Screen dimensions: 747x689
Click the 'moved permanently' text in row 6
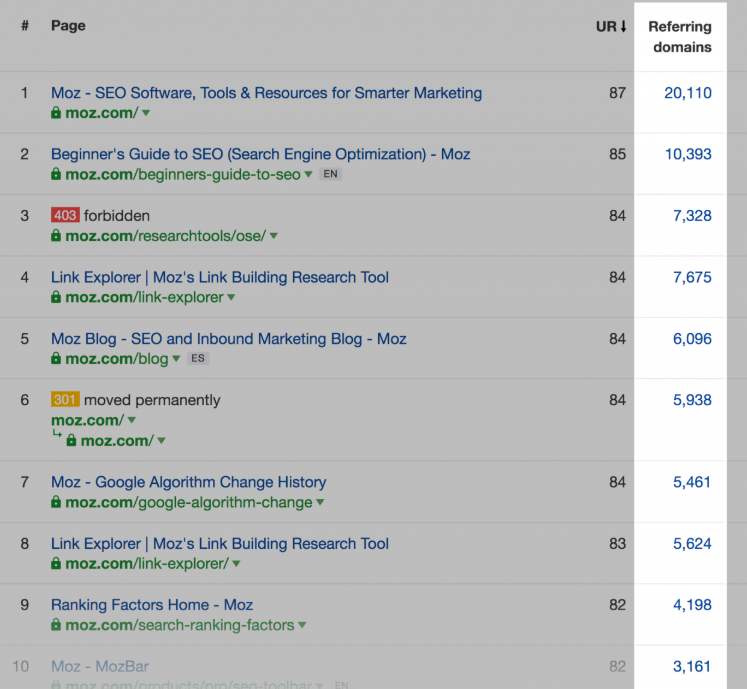point(152,400)
